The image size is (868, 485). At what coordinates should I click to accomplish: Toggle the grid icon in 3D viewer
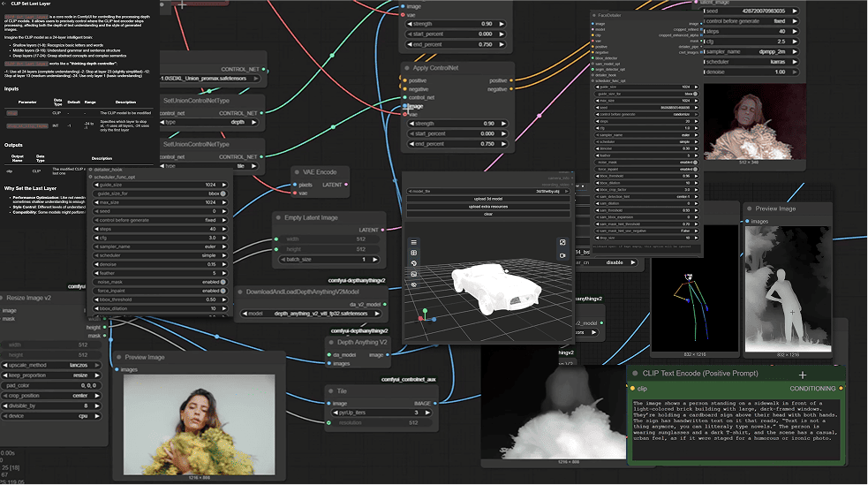coord(413,253)
